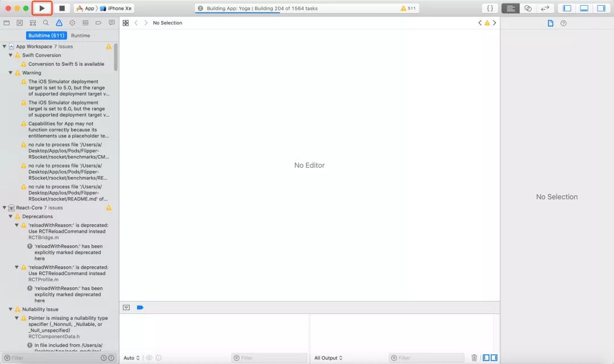Toggle the console pane button
614x364 pixels.
point(494,358)
